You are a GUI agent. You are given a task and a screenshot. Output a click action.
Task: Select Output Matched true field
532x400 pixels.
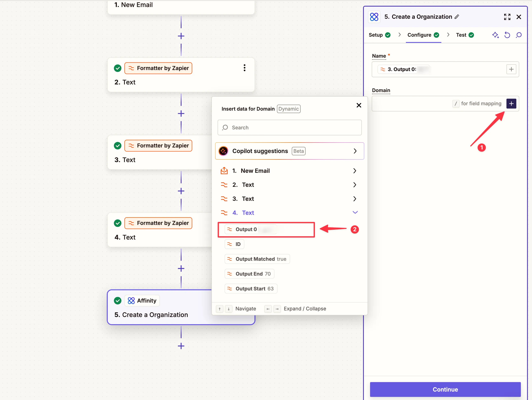click(257, 259)
